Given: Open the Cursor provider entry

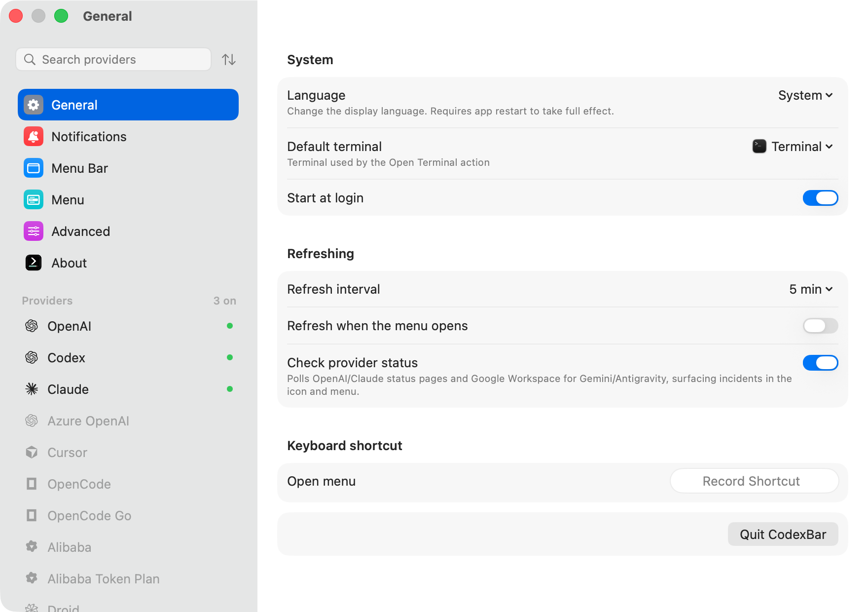Looking at the screenshot, I should tap(128, 452).
